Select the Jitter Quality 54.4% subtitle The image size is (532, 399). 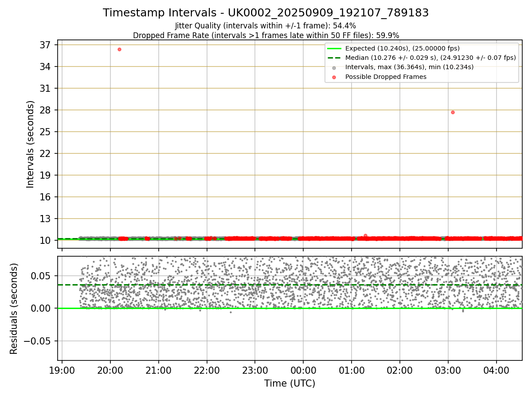(x=266, y=26)
